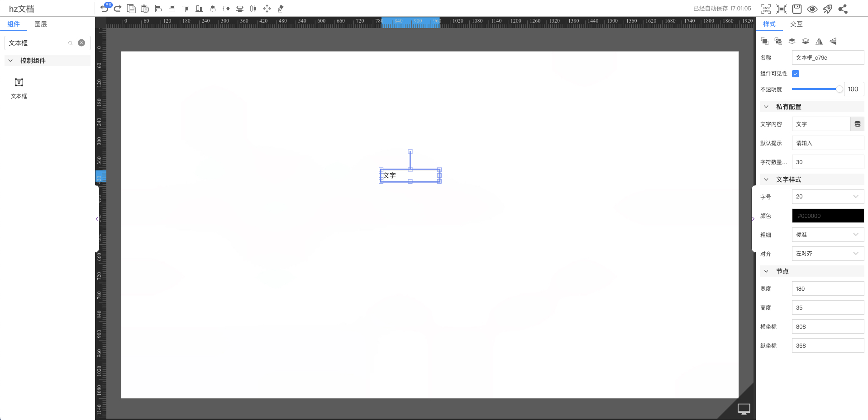Click the vertical center alignment icon

[226, 9]
